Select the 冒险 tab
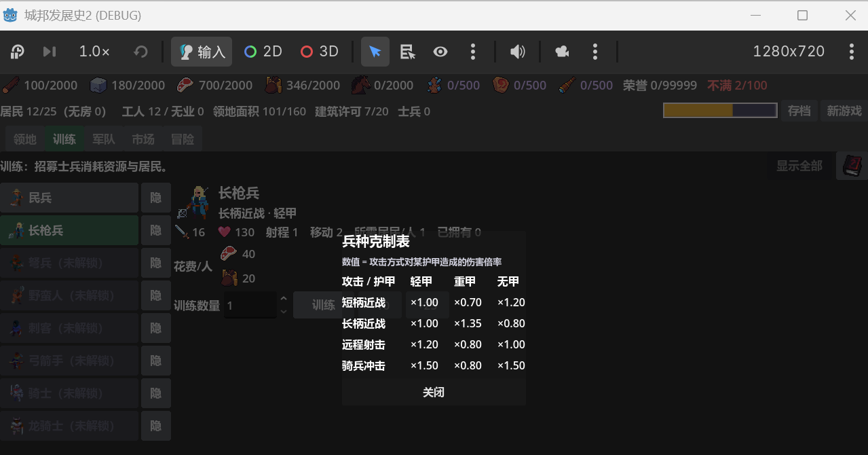Image resolution: width=868 pixels, height=455 pixels. (x=183, y=139)
